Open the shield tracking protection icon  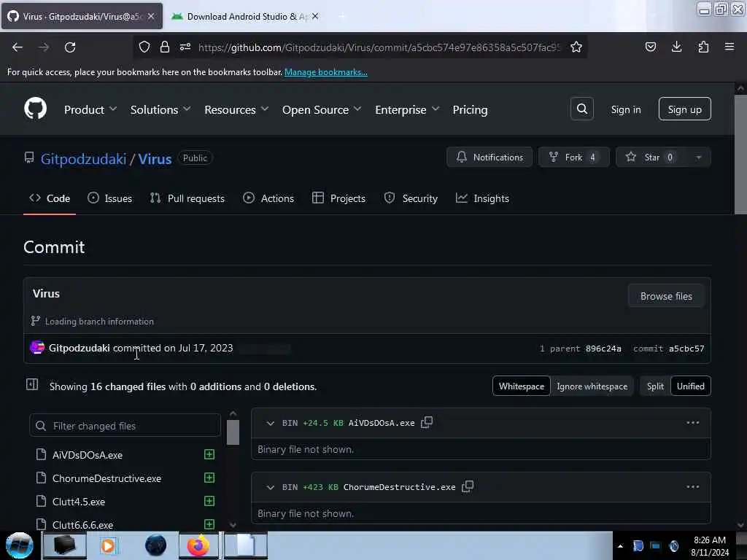coord(144,47)
